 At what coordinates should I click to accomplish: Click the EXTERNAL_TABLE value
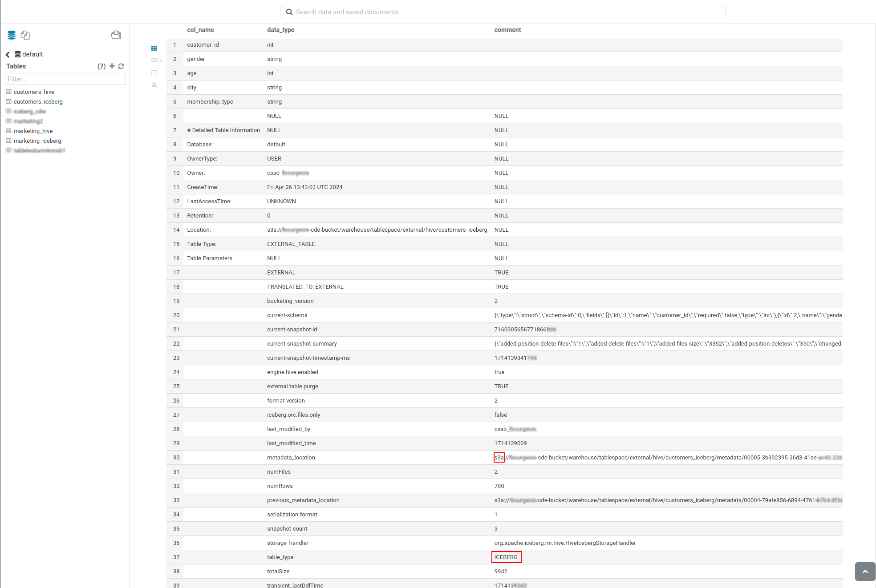coord(291,244)
